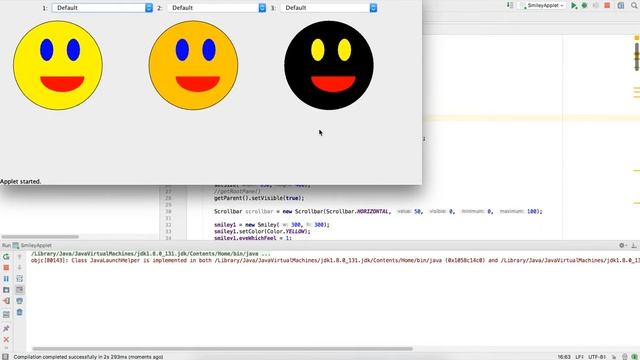
Task: Go up the stack trace with the up arrow
Action: click(x=20, y=257)
